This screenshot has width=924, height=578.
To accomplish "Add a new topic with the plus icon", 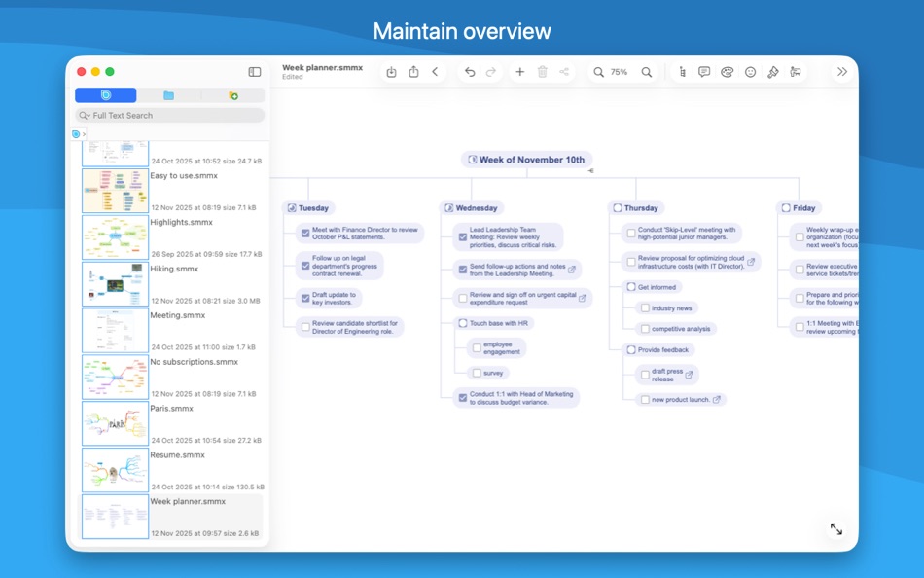I will point(519,71).
